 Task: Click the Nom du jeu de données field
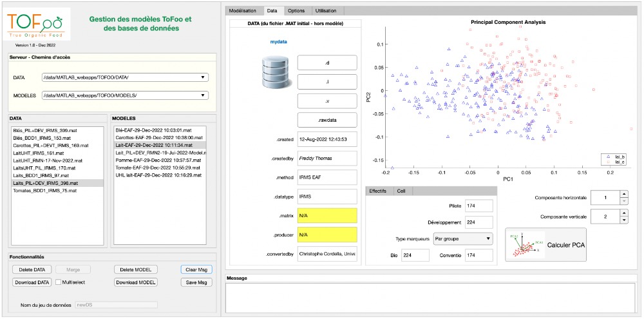click(x=116, y=304)
